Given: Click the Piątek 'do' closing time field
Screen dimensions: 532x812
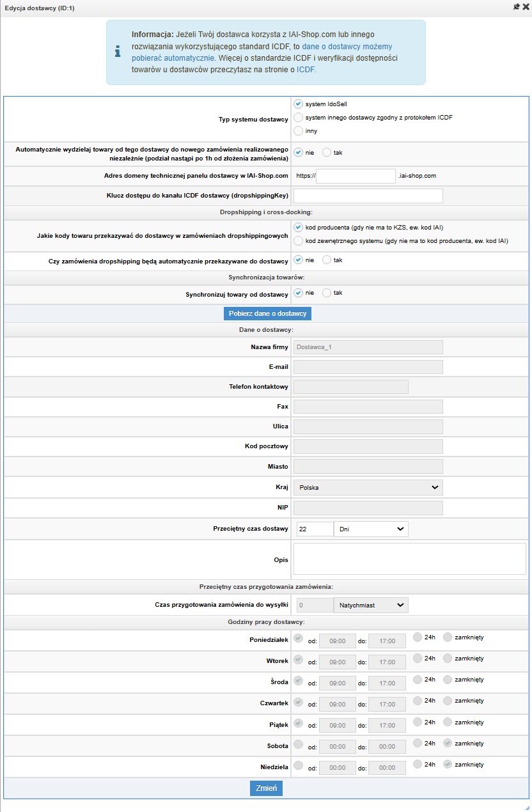Looking at the screenshot, I should (x=387, y=726).
